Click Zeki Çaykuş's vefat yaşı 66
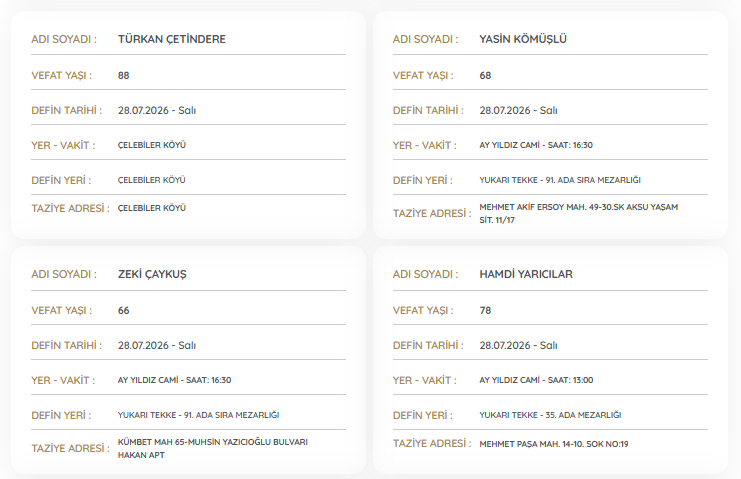 123,311
